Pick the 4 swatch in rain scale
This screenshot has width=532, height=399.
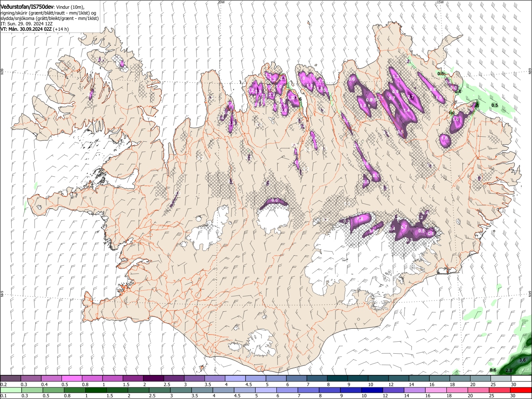click(223, 390)
